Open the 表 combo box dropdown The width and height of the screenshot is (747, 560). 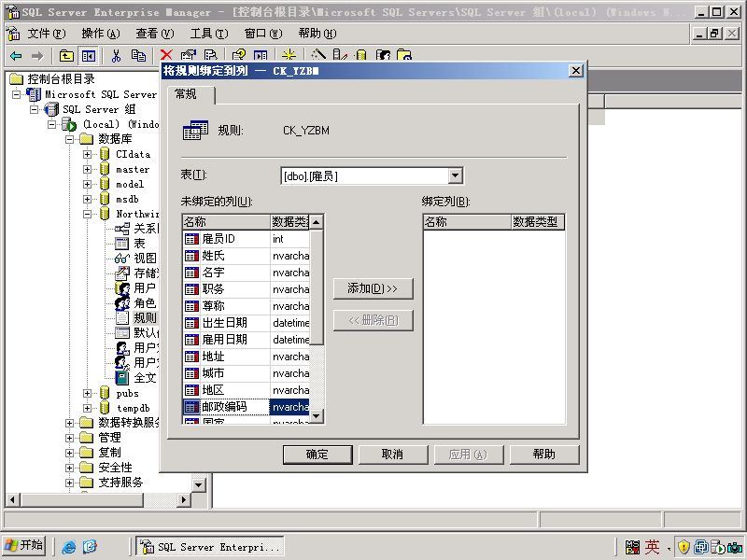pyautogui.click(x=456, y=175)
